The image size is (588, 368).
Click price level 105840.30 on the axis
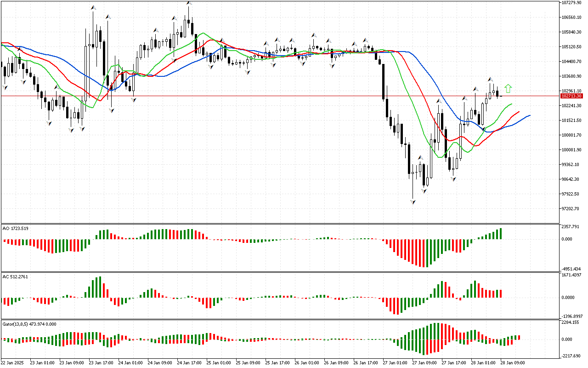pyautogui.click(x=572, y=32)
